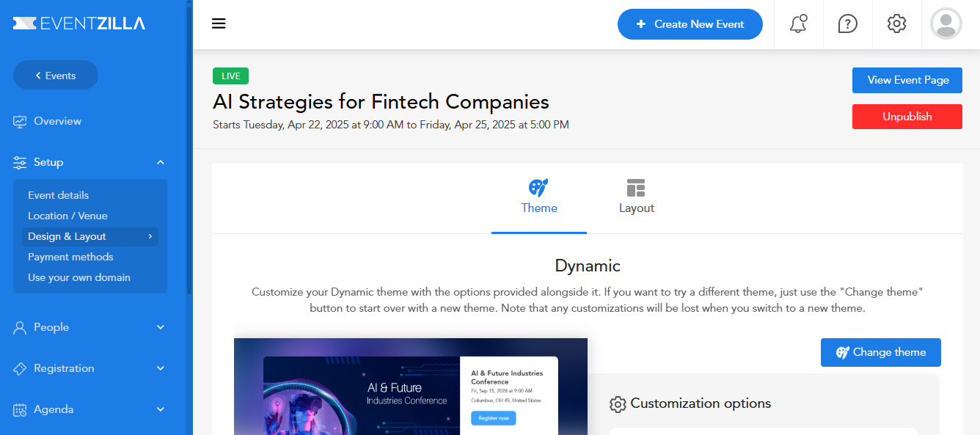Select the Theme tab
The width and height of the screenshot is (980, 435).
click(x=539, y=197)
